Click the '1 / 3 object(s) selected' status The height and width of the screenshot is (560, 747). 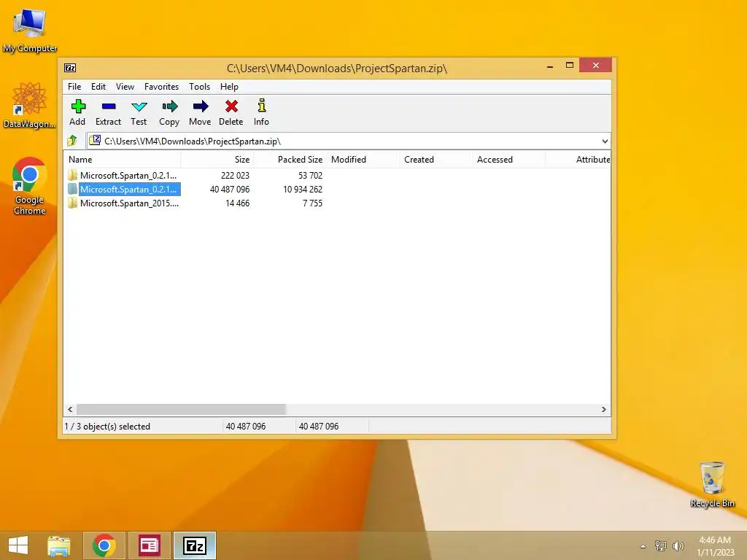click(x=107, y=426)
